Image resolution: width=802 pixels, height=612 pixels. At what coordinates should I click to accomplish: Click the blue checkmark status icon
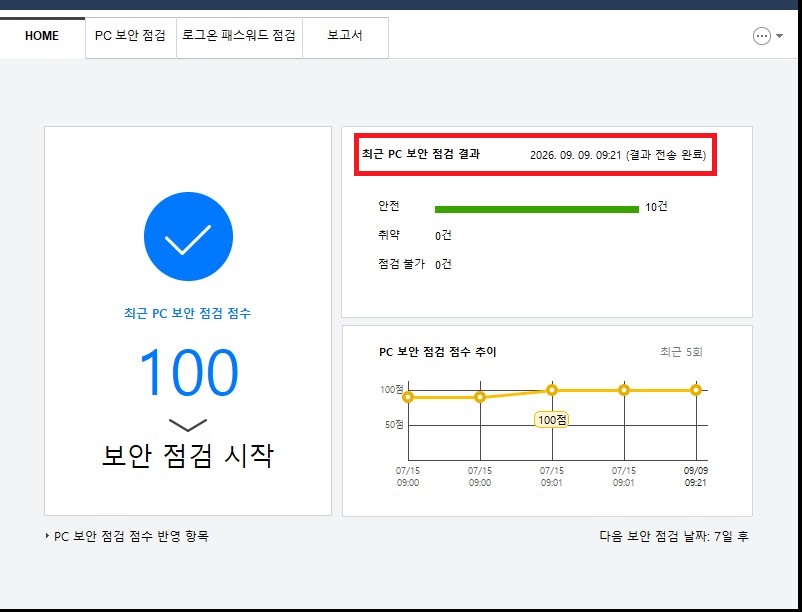point(188,236)
